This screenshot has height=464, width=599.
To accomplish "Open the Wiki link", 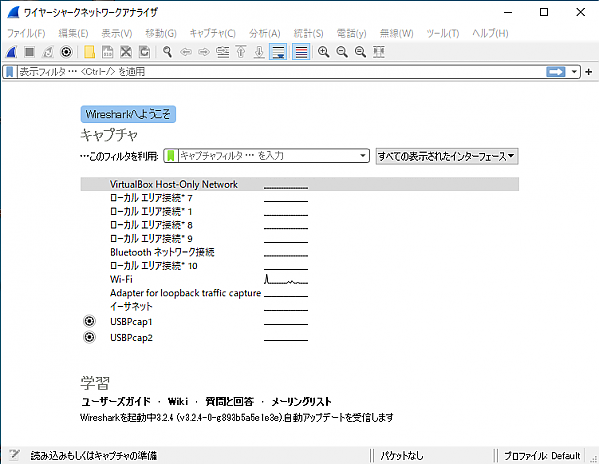I will pyautogui.click(x=178, y=401).
